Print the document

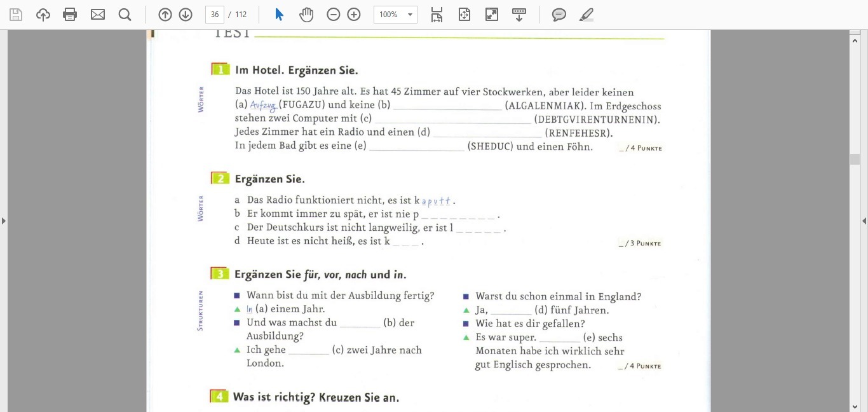tap(70, 15)
